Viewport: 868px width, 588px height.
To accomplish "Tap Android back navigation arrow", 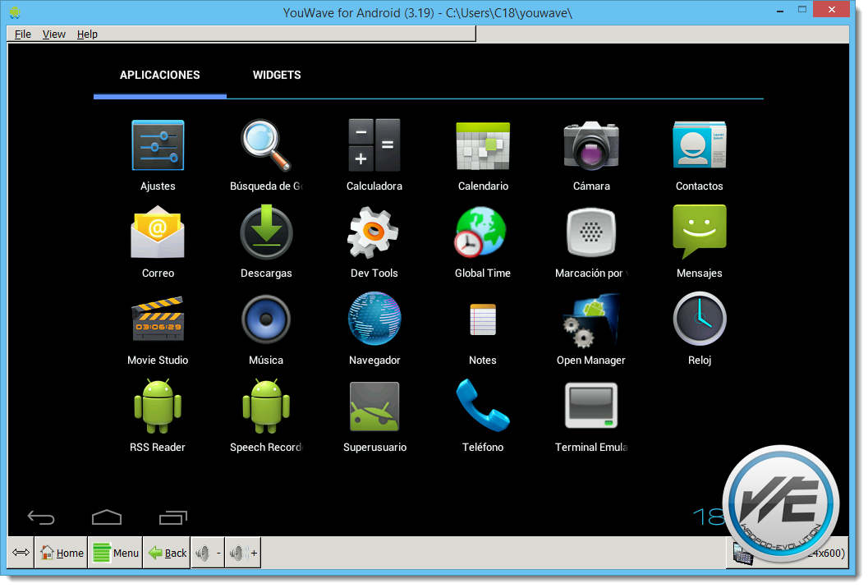I will click(x=41, y=517).
